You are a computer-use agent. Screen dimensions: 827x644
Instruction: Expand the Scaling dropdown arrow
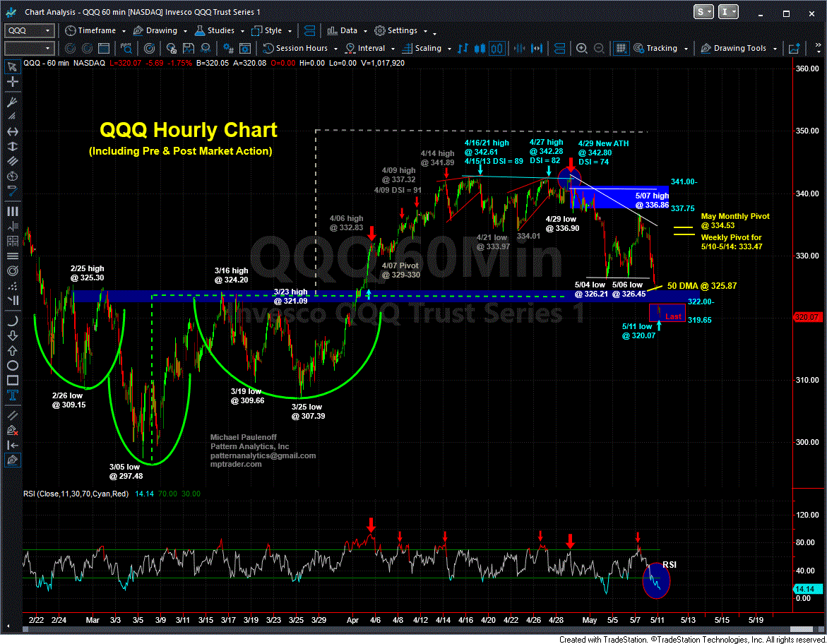pos(449,49)
